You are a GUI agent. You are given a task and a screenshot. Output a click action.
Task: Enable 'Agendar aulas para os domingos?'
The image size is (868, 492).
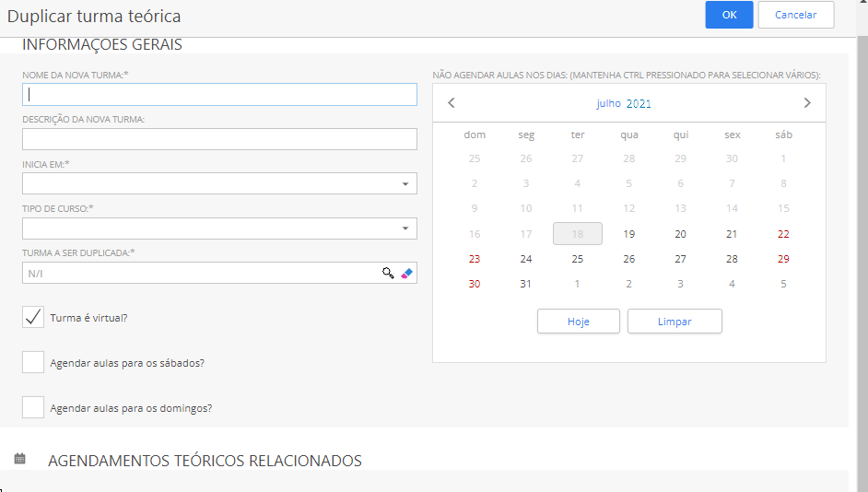[x=33, y=407]
